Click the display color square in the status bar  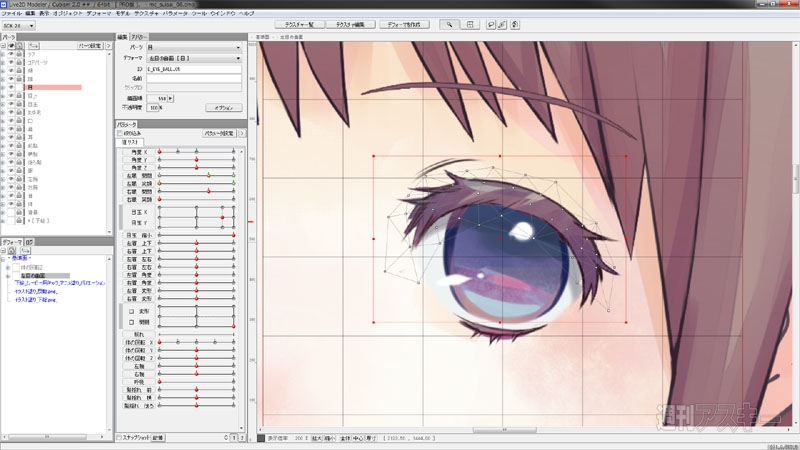pos(261,438)
